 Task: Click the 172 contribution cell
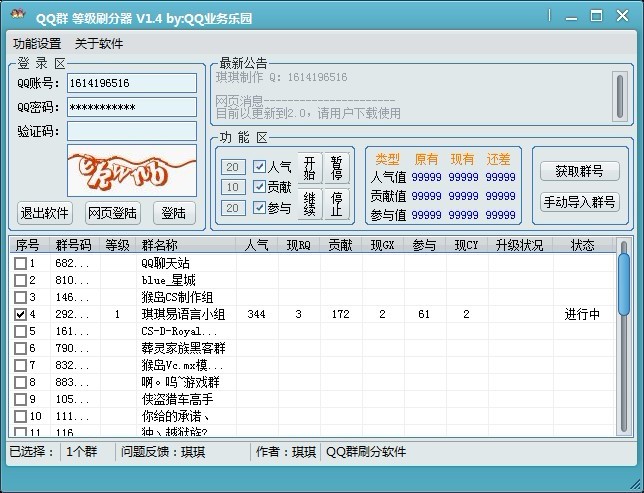pyautogui.click(x=340, y=315)
